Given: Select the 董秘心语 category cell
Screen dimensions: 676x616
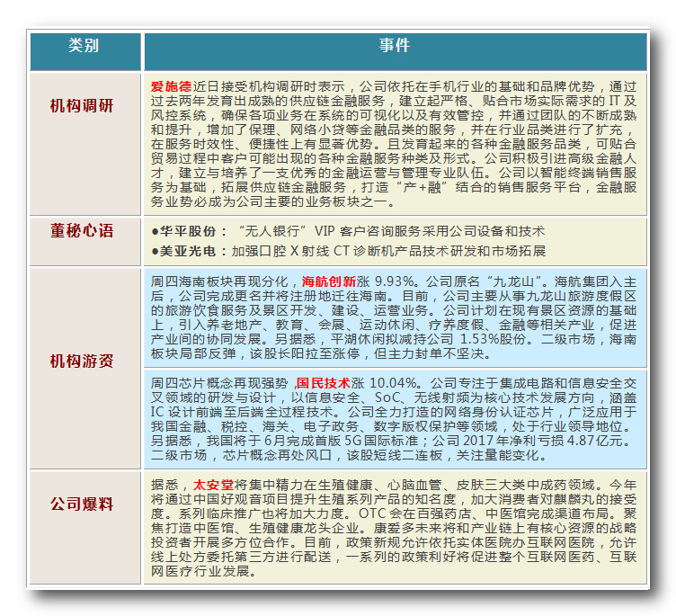Looking at the screenshot, I should [x=83, y=231].
